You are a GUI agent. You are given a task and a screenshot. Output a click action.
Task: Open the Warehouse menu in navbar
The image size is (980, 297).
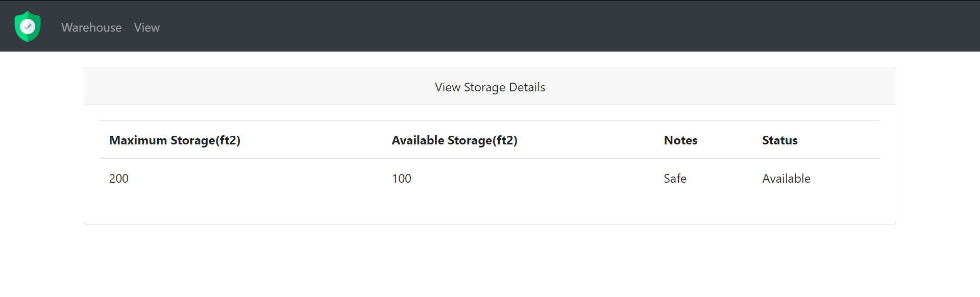pyautogui.click(x=91, y=28)
